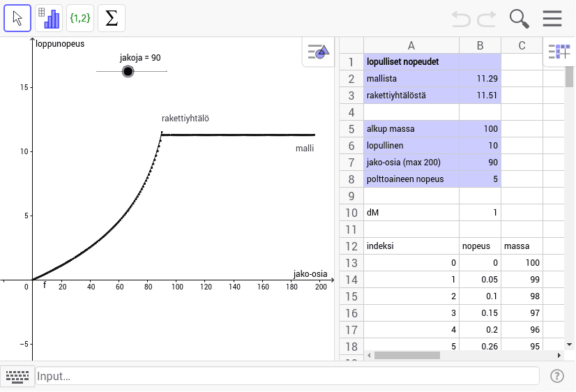Click into the Input bar field
The height and width of the screenshot is (392, 576).
287,376
